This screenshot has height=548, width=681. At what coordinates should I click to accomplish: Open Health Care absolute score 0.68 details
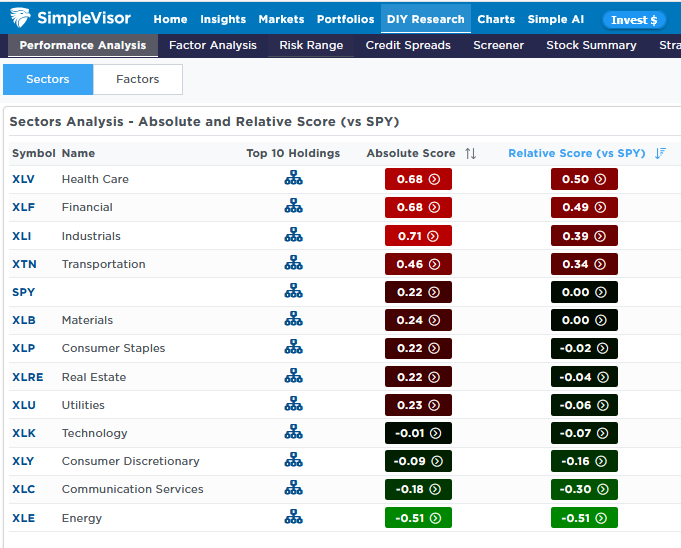(418, 179)
